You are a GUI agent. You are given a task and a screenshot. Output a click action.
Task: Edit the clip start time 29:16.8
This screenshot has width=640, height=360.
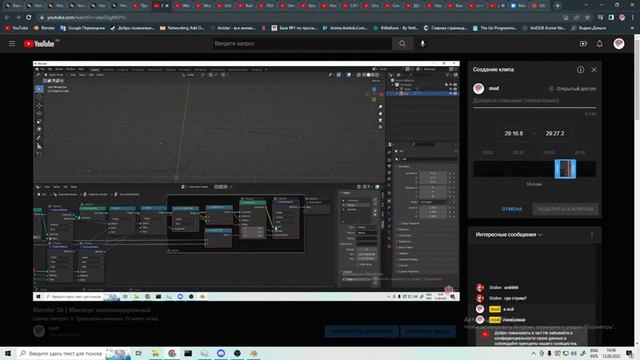pos(513,133)
